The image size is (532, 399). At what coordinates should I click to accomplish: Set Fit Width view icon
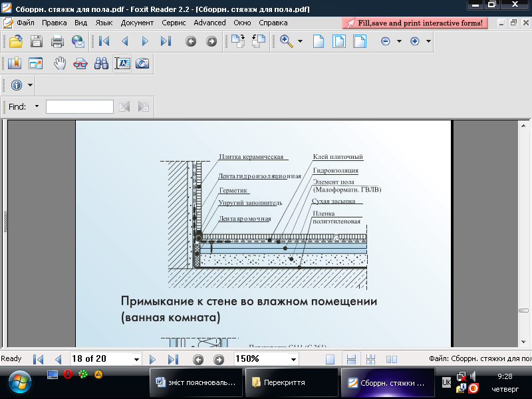tap(360, 41)
